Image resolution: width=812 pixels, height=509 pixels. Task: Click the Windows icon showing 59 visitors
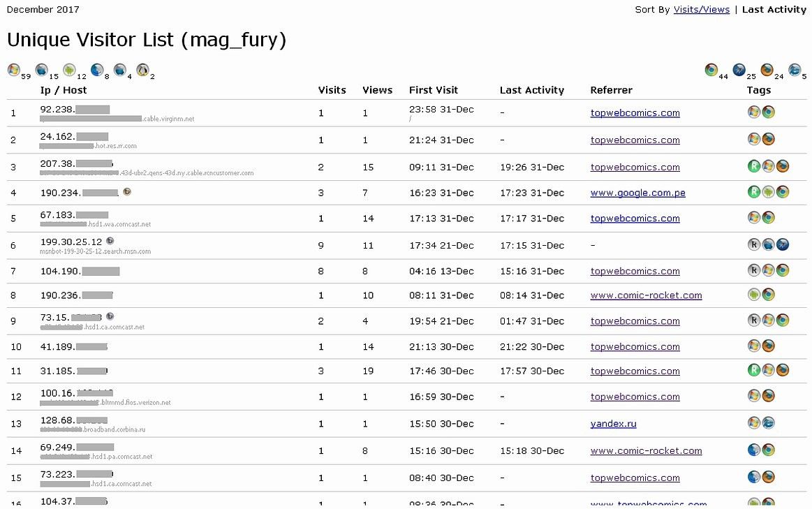tap(13, 69)
